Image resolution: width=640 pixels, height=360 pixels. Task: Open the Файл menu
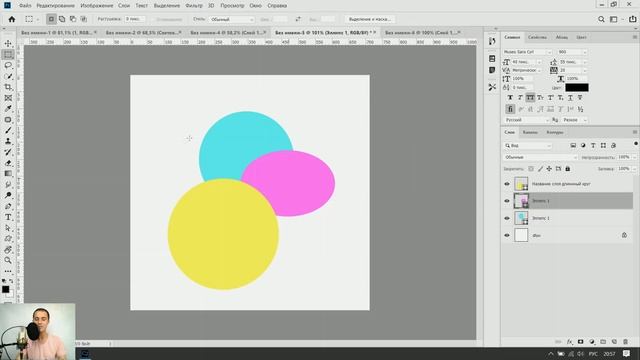pyautogui.click(x=25, y=6)
